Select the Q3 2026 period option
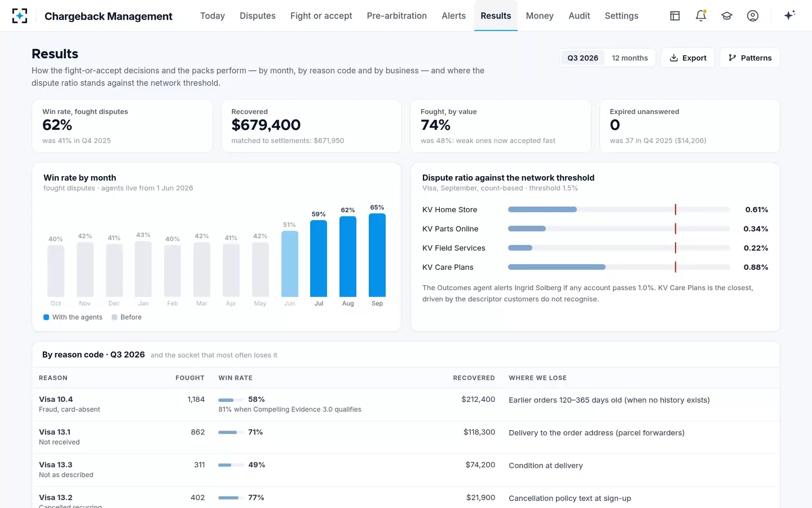The image size is (812, 508). click(x=582, y=58)
